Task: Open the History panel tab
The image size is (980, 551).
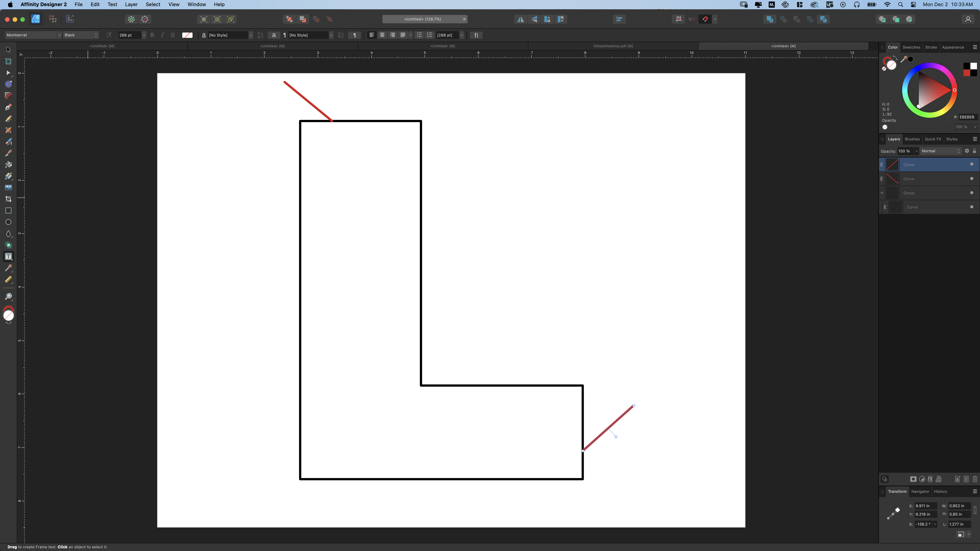Action: (940, 491)
